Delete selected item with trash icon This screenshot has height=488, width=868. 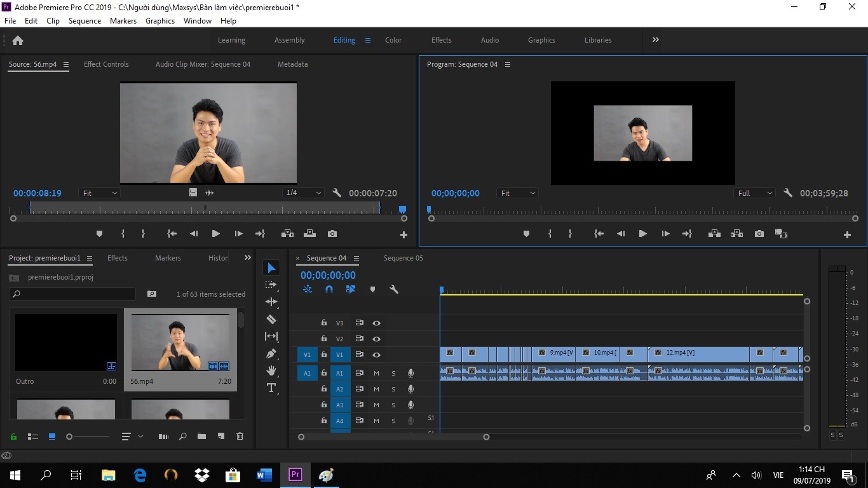(x=240, y=436)
